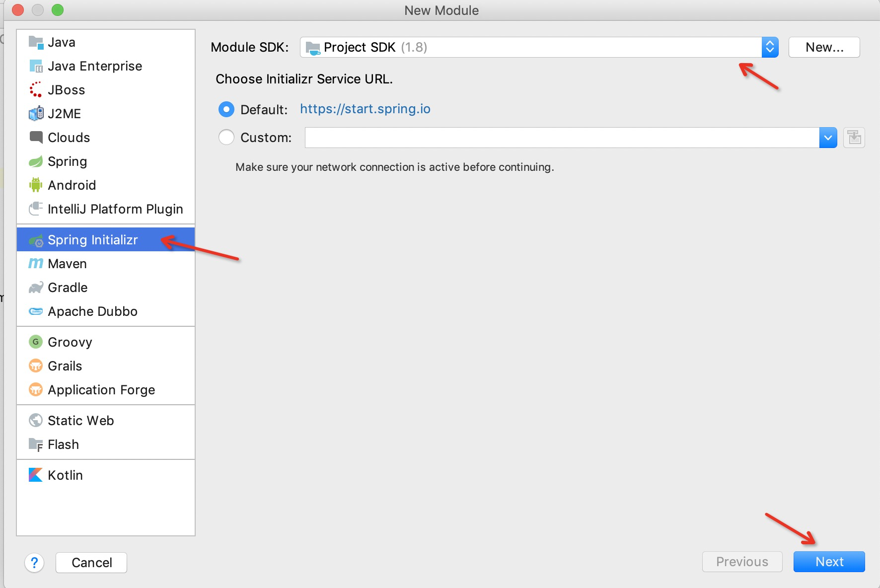The image size is (880, 588).
Task: Choose the Flash folder icon
Action: (36, 444)
